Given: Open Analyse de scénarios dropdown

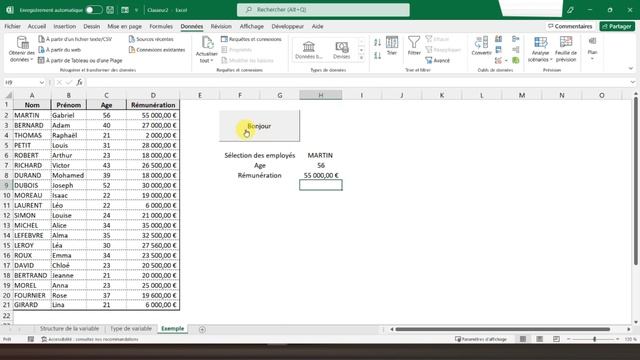Looking at the screenshot, I should coord(540,49).
